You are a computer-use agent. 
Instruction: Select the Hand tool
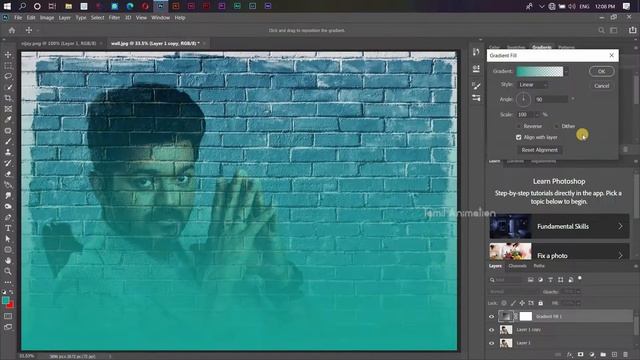pyautogui.click(x=8, y=260)
